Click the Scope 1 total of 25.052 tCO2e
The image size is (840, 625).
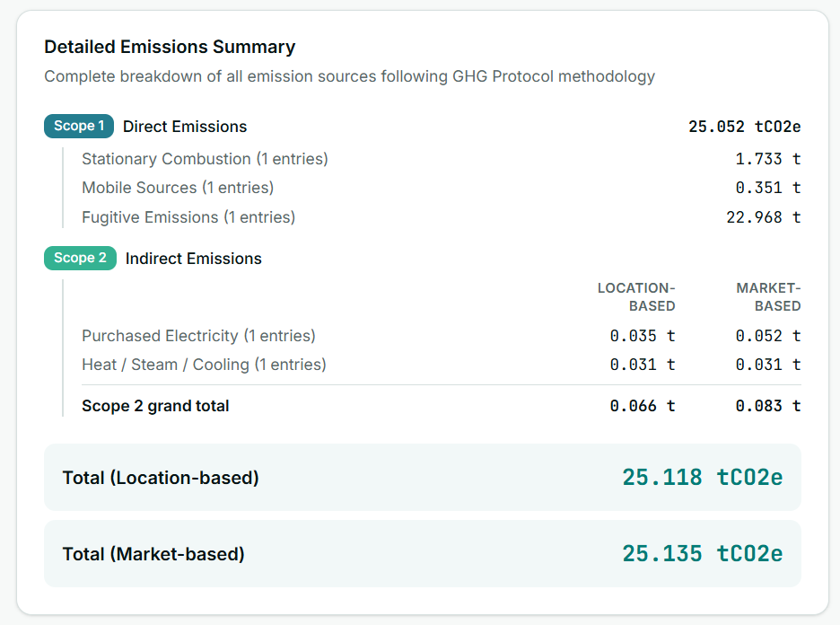[x=744, y=126]
